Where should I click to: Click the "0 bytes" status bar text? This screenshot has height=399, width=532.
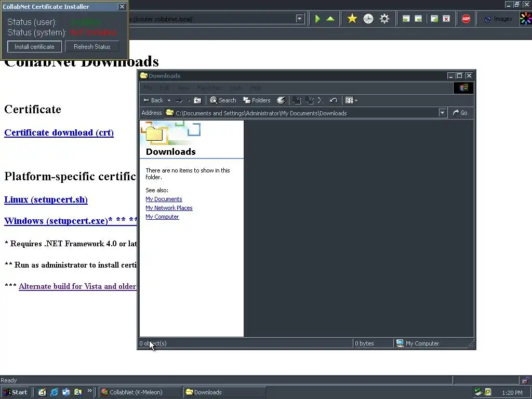pyautogui.click(x=364, y=343)
